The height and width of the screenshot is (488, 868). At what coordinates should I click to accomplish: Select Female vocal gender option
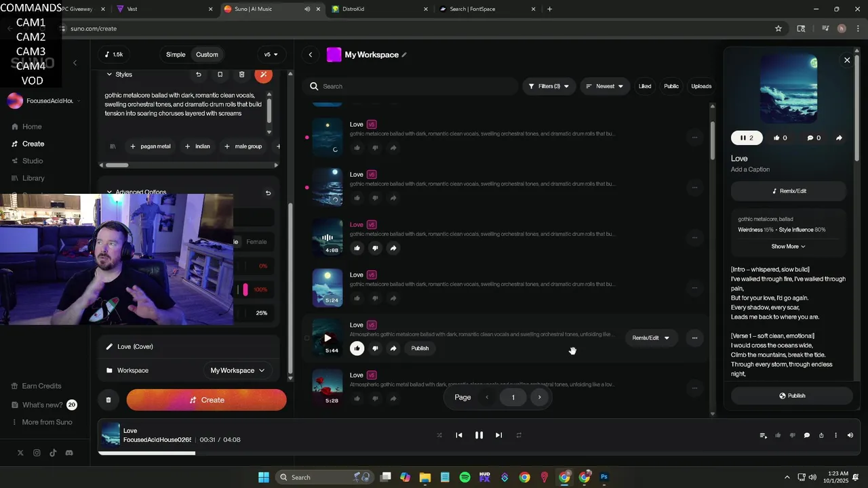point(256,242)
